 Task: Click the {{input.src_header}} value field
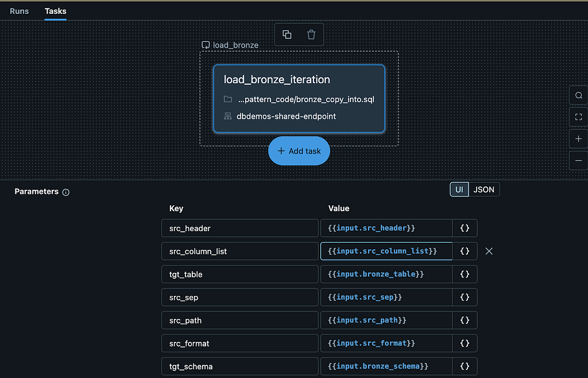pos(386,228)
